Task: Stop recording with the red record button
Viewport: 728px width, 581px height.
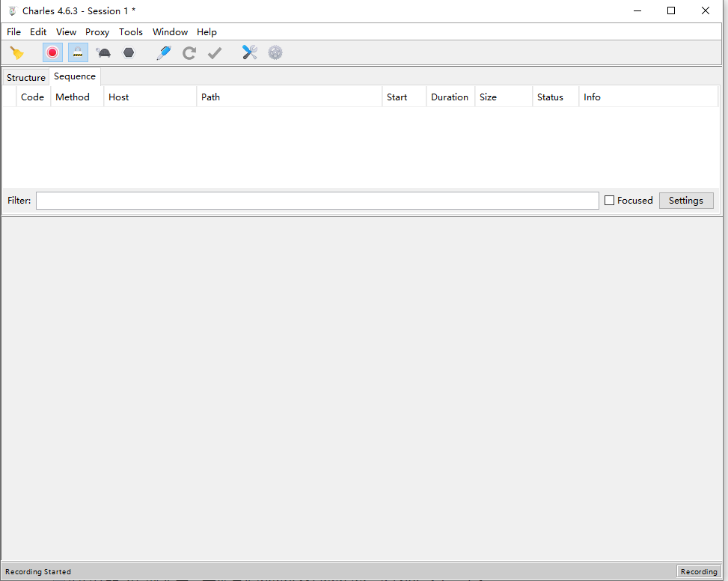Action: (52, 52)
